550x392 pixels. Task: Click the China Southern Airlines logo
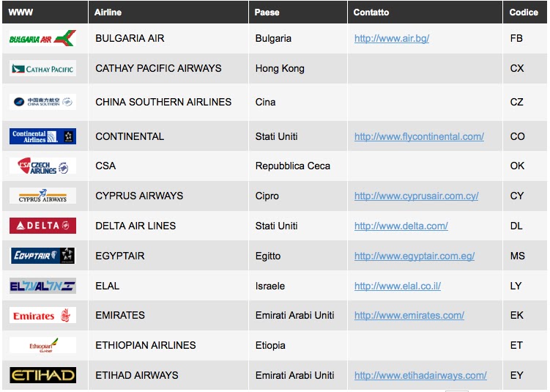42,102
